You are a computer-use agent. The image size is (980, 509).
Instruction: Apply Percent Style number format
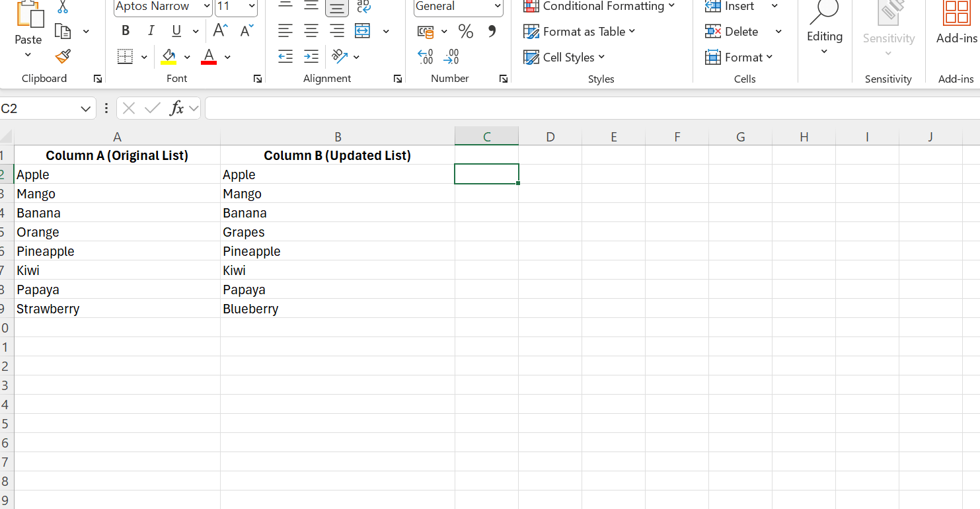(466, 31)
